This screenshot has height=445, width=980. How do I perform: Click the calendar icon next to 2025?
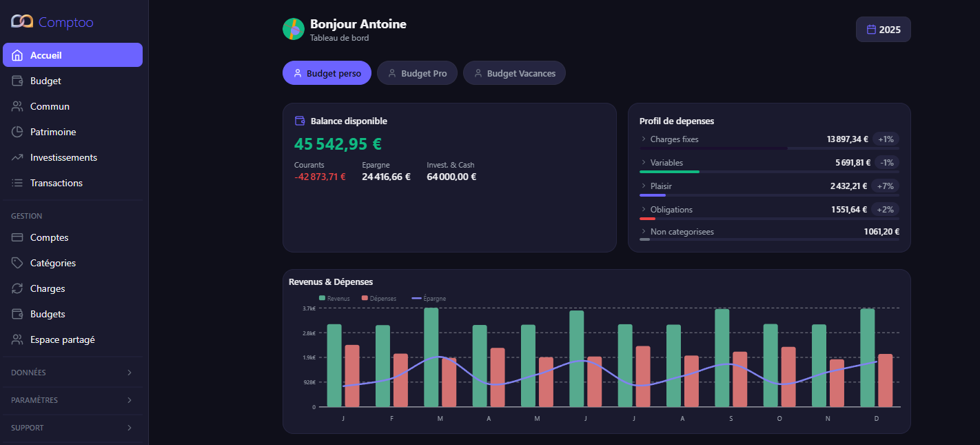(x=870, y=29)
